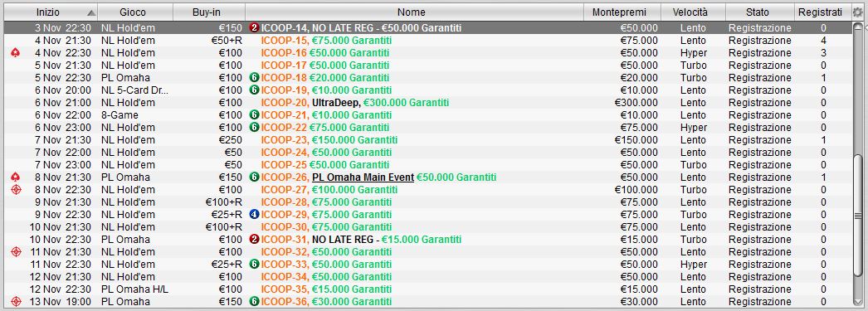The height and width of the screenshot is (311, 868).
Task: Click the green 6 badge on ICOOP-18
Action: [254, 78]
